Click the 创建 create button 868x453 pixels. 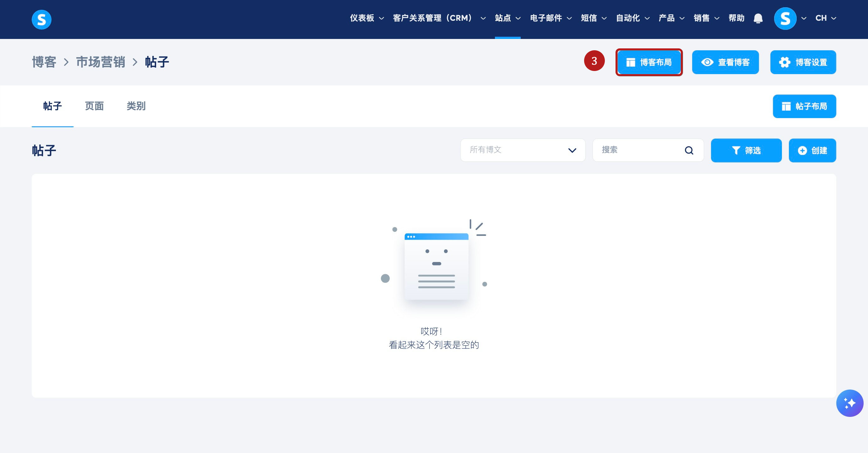(x=812, y=150)
